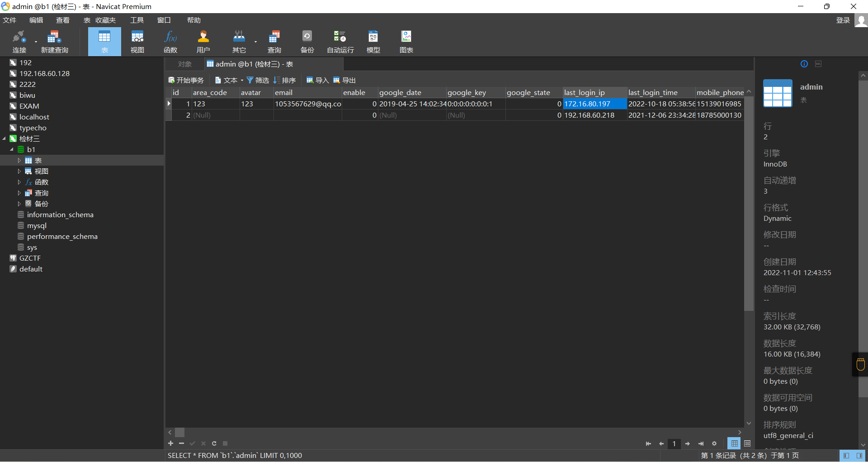
Task: Open the 连接 (Connection) toolbar icon
Action: 19,41
